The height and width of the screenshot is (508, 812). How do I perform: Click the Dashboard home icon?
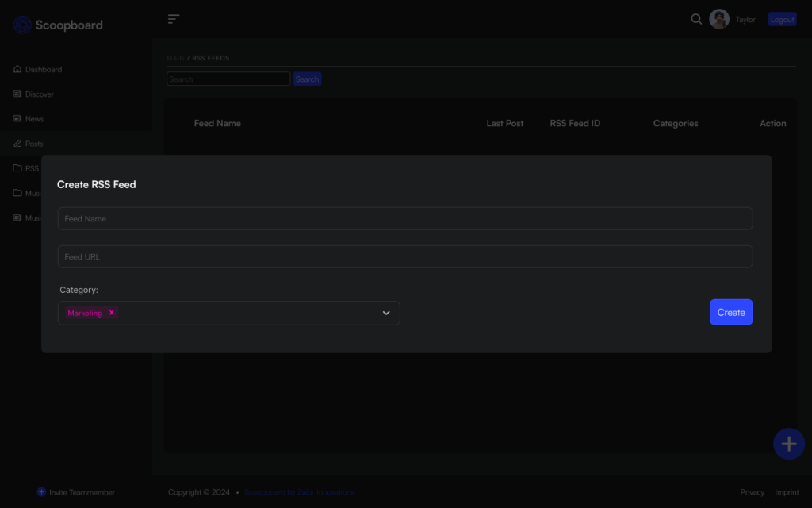17,70
